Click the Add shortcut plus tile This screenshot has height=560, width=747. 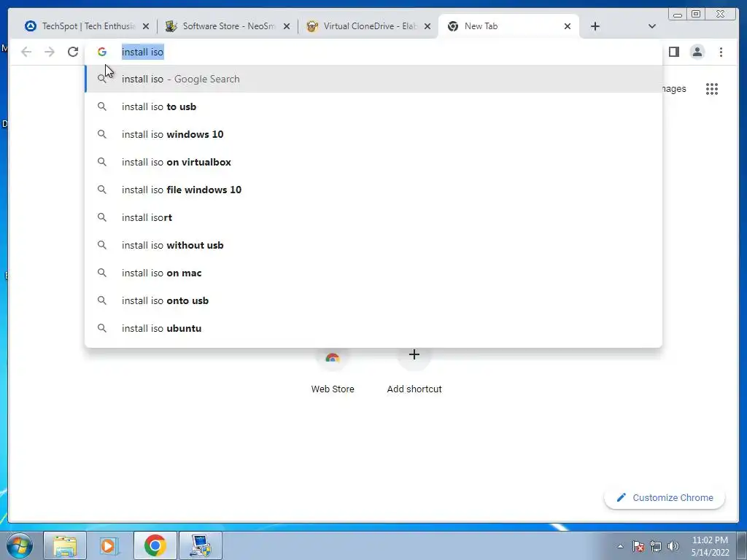[x=414, y=371]
